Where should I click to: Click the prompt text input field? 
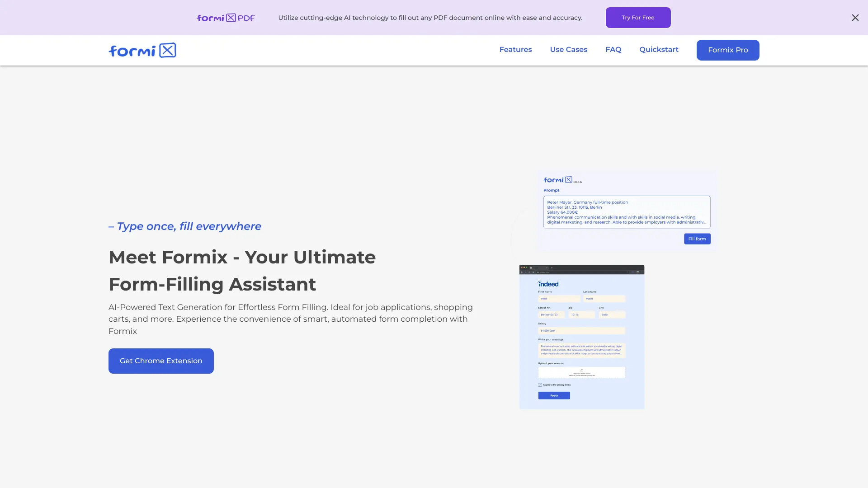pyautogui.click(x=626, y=211)
